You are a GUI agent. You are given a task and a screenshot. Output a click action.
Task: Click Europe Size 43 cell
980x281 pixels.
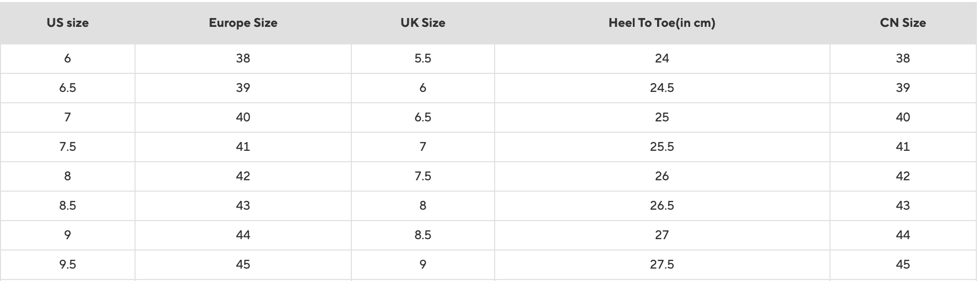click(243, 206)
